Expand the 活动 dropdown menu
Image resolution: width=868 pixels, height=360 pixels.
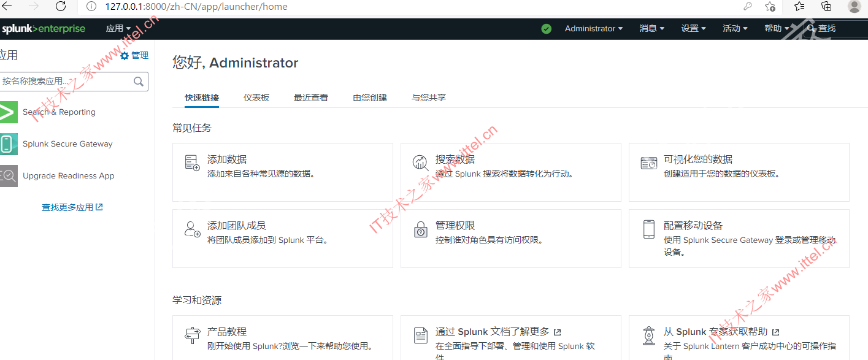[x=735, y=29]
